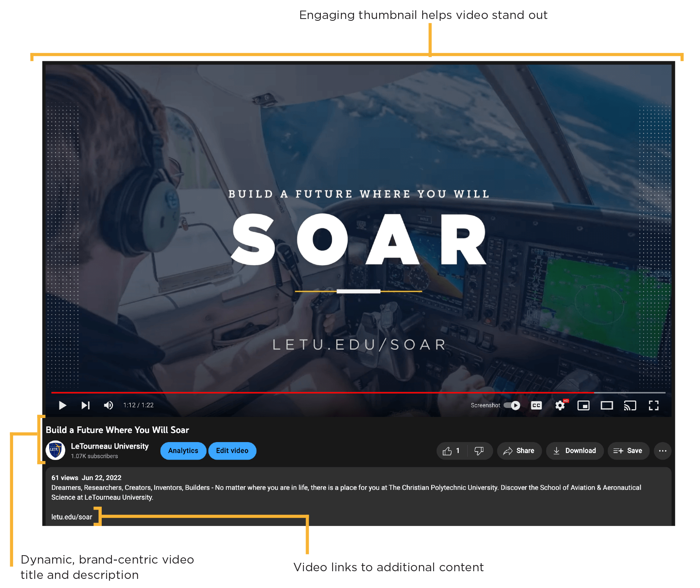The image size is (700, 588).
Task: Expand the video description starting with Dreamers
Action: [346, 492]
